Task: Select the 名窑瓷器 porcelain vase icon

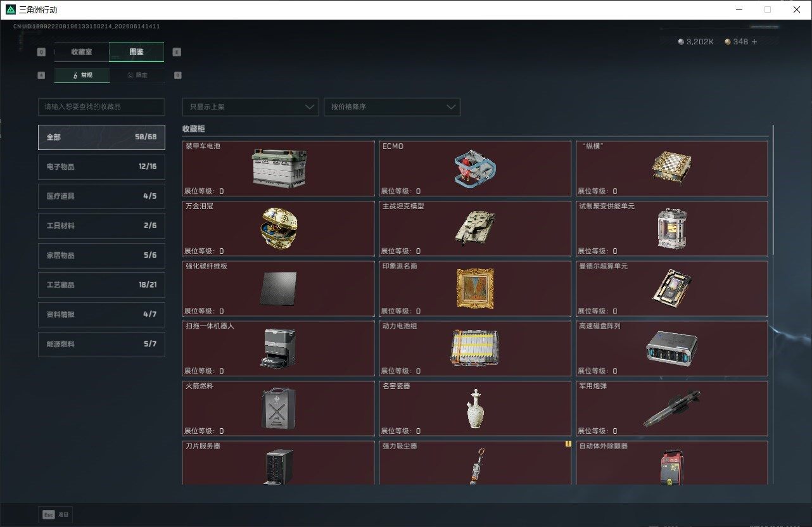Action: tap(475, 409)
